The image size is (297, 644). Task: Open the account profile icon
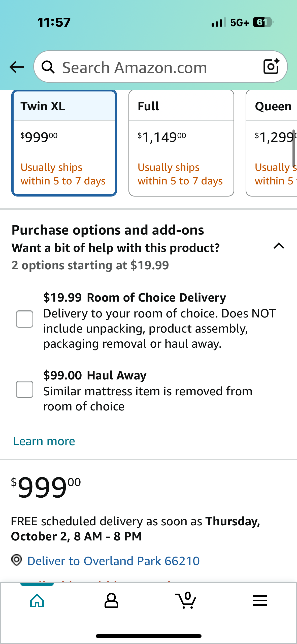tap(111, 601)
